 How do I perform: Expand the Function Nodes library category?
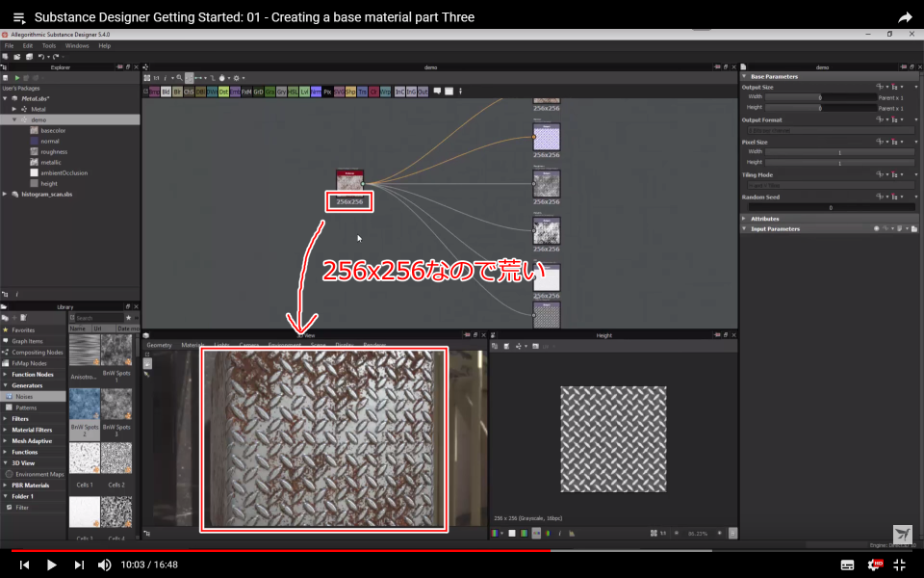pos(6,375)
